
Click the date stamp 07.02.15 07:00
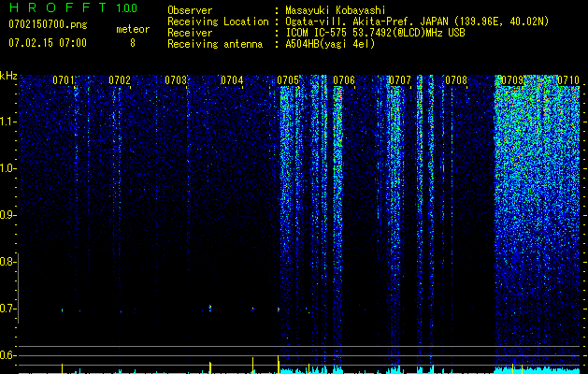tap(48, 43)
